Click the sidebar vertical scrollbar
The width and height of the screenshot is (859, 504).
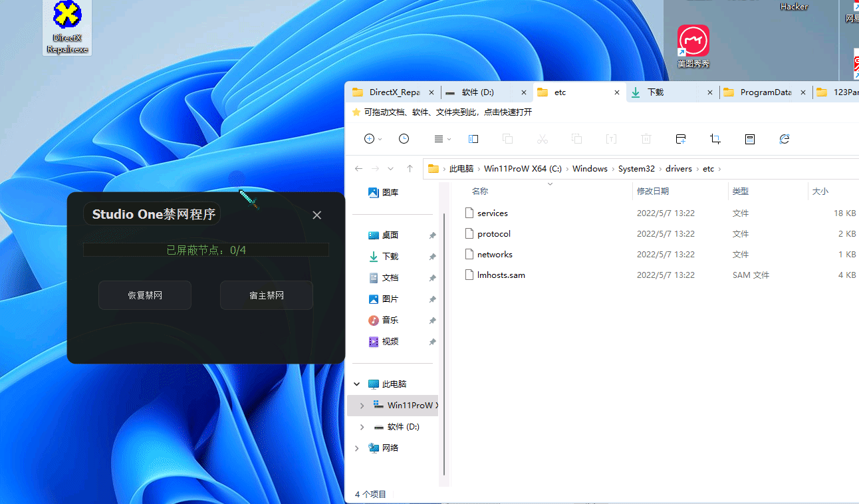tap(443, 343)
